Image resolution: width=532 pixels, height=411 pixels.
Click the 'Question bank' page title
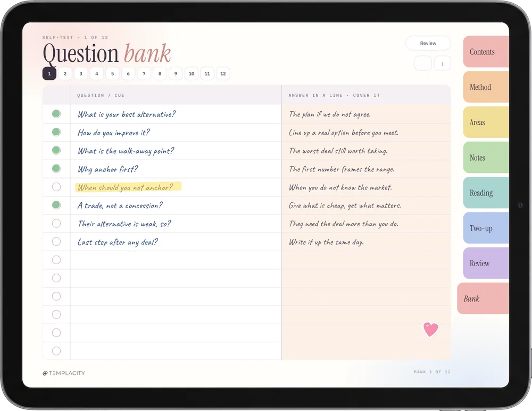click(x=107, y=54)
